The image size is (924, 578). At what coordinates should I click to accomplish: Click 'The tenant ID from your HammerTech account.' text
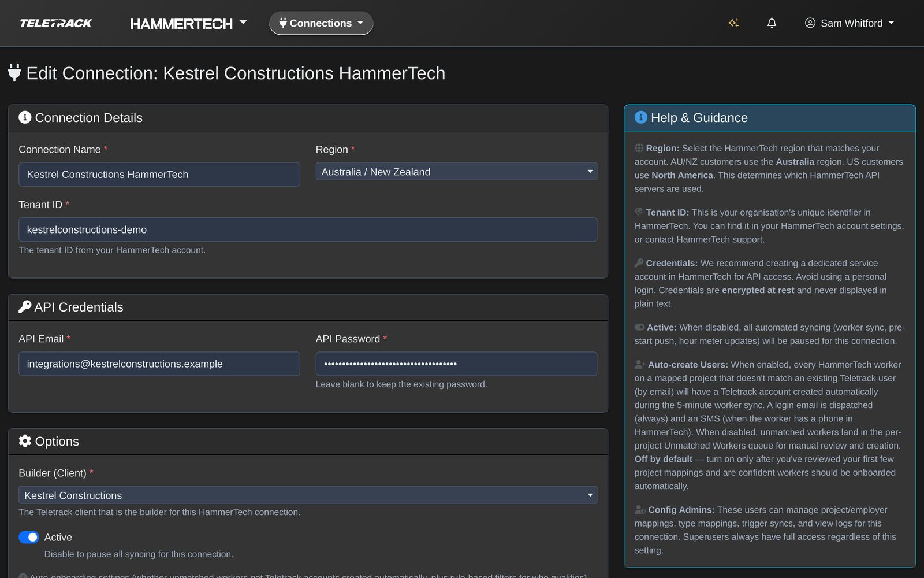coord(112,250)
